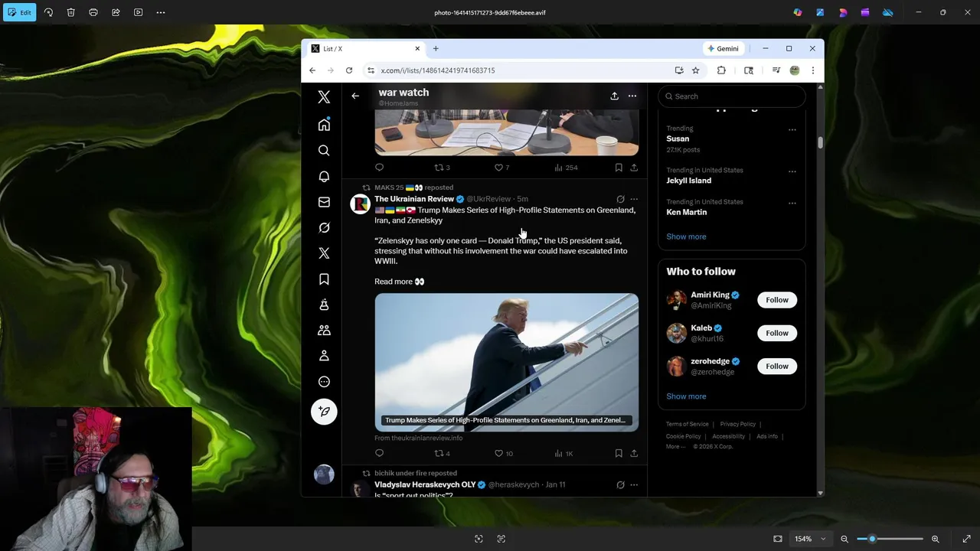
Task: Follow zerohedge
Action: (777, 366)
